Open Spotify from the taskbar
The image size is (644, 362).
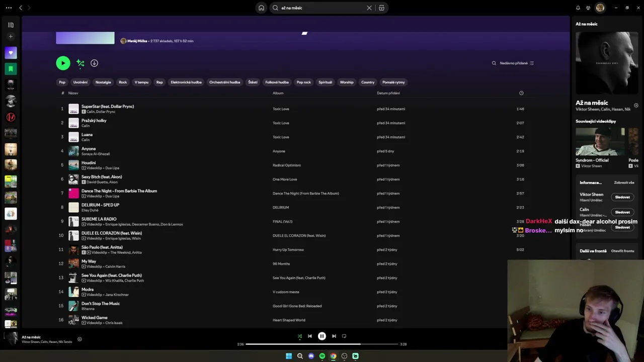(322, 356)
